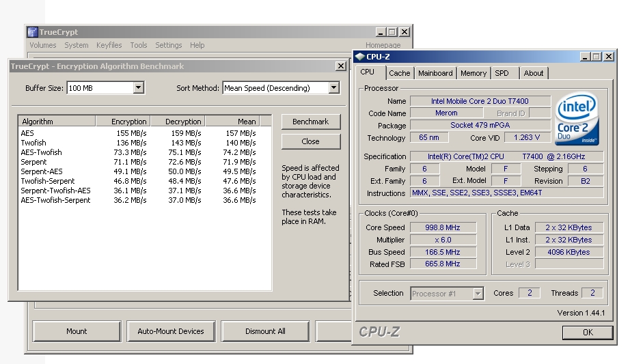The width and height of the screenshot is (630, 364).
Task: Open the Help menu in TrueCrypt
Action: pos(197,45)
